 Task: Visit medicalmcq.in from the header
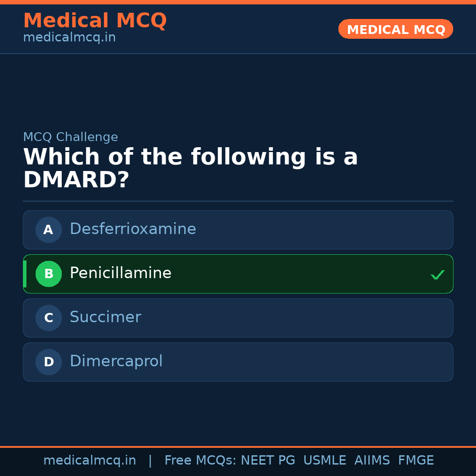click(x=69, y=37)
